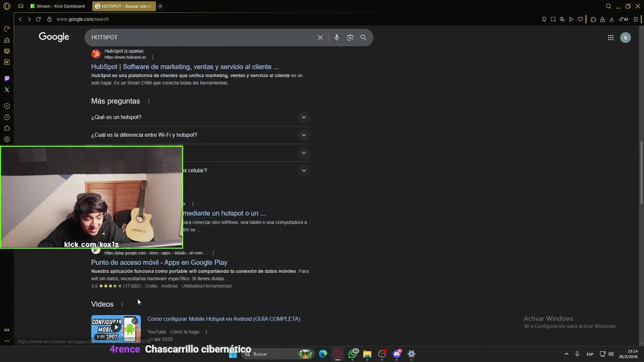The image size is (644, 362).
Task: Open the HubSpot Software de marketing result
Action: pyautogui.click(x=185, y=66)
